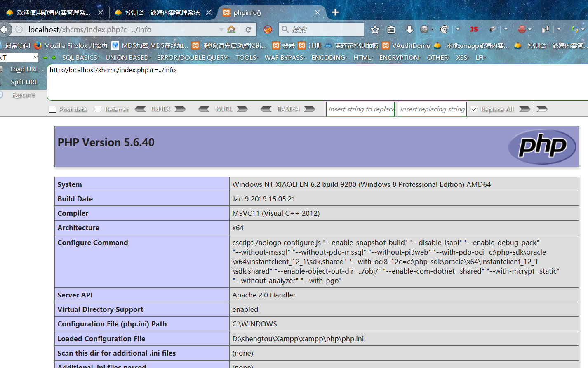Open the 注册 bookmark
Image resolution: width=588 pixels, height=368 pixels.
point(310,45)
